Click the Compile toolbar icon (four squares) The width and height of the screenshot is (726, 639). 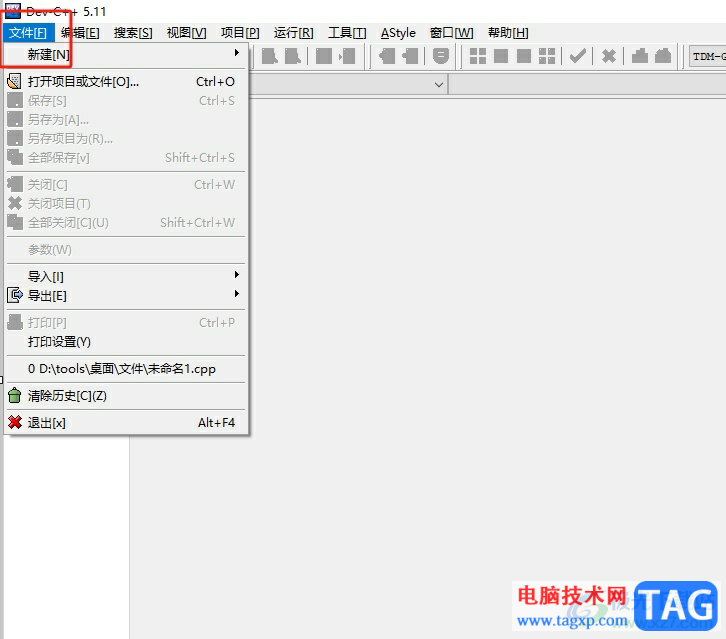(478, 56)
